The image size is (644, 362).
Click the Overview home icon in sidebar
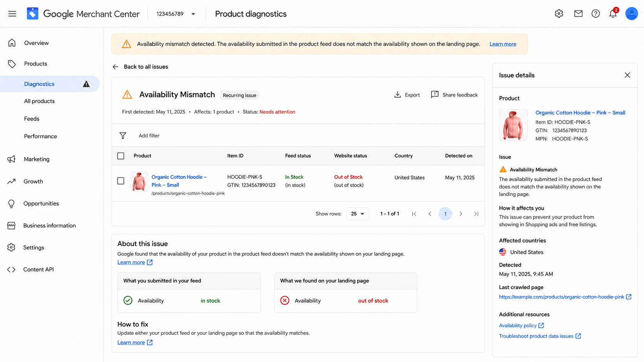(12, 43)
